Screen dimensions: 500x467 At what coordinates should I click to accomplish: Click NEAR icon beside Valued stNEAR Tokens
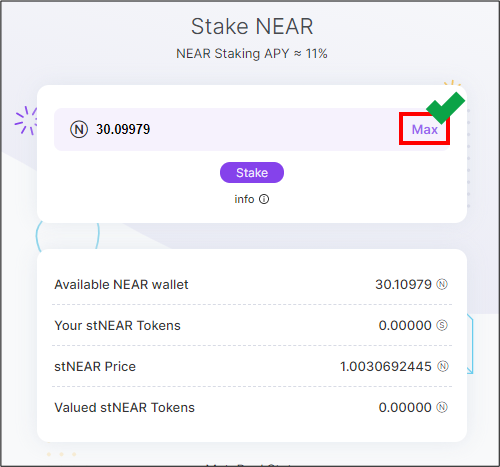pyautogui.click(x=442, y=407)
